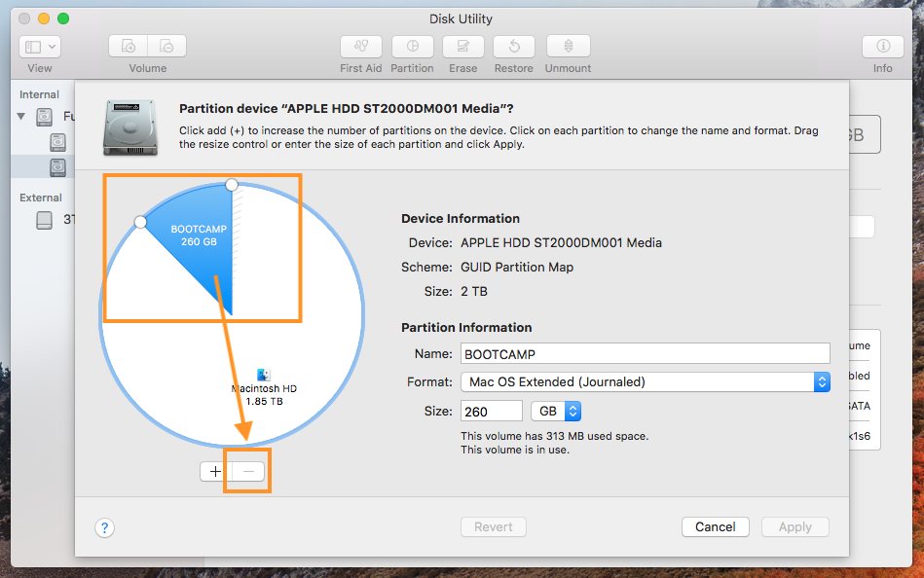The image size is (924, 578).
Task: Collapse the internal drive disclosure triangle
Action: pyautogui.click(x=21, y=116)
